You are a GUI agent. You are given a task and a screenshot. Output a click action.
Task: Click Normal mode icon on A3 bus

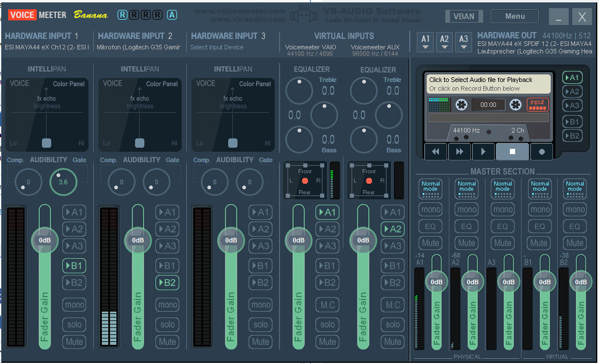coord(503,189)
